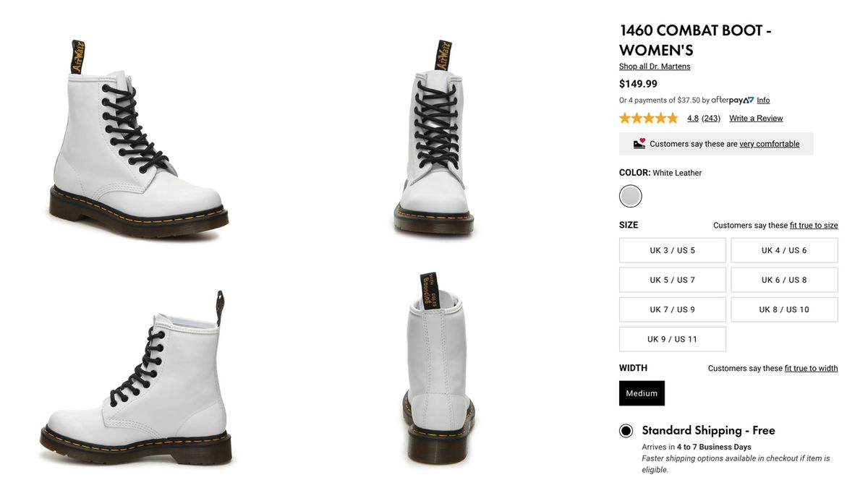Open the fit true to width link
Viewport: 868px width, 488px height.
pyautogui.click(x=811, y=368)
